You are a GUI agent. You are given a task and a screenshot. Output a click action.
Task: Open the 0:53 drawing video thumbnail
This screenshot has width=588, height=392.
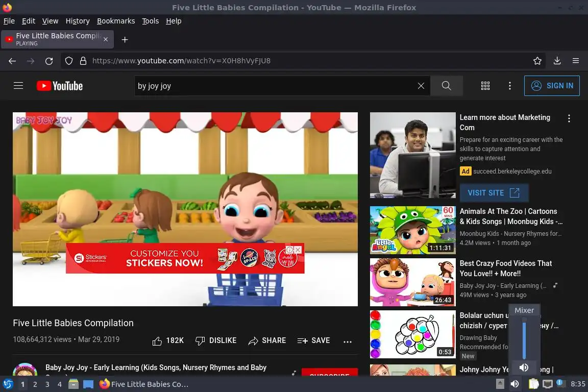click(x=413, y=334)
